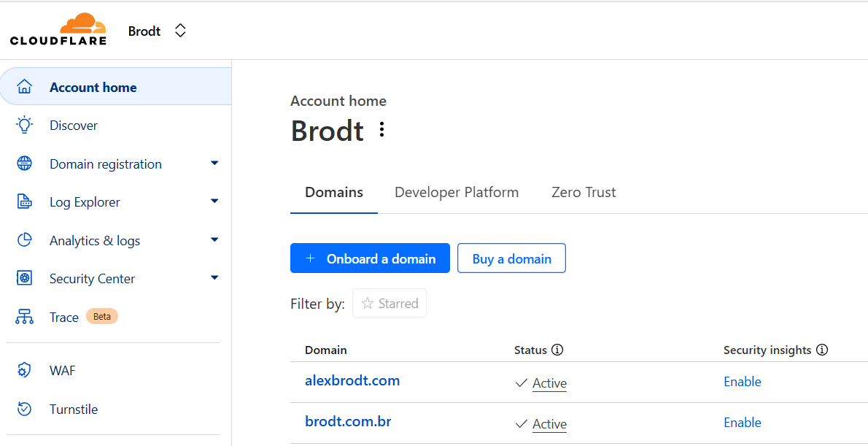Expand the Security Center submenu chevron
The image size is (868, 446).
(x=214, y=278)
